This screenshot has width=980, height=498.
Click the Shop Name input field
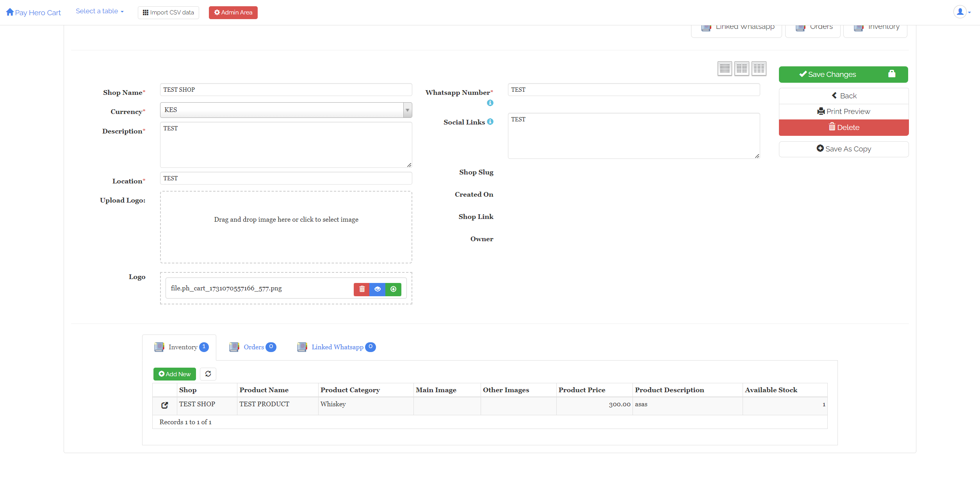[286, 90]
